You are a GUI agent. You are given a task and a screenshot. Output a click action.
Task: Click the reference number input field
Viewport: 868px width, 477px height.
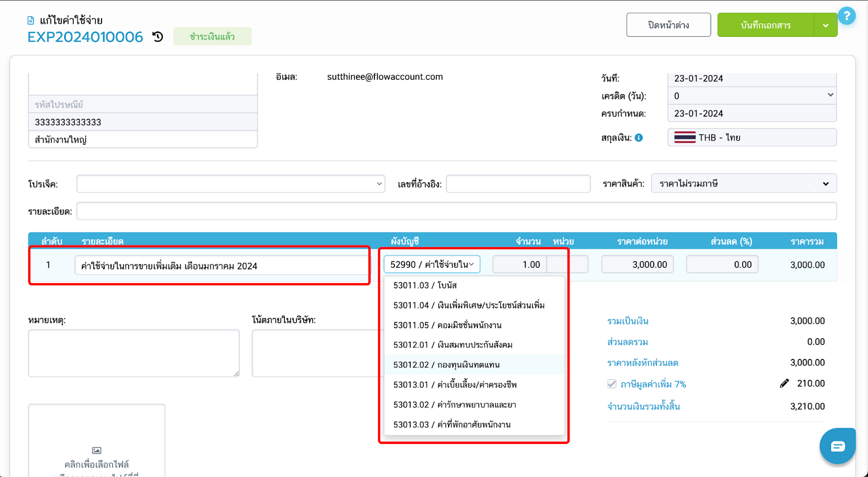click(518, 184)
